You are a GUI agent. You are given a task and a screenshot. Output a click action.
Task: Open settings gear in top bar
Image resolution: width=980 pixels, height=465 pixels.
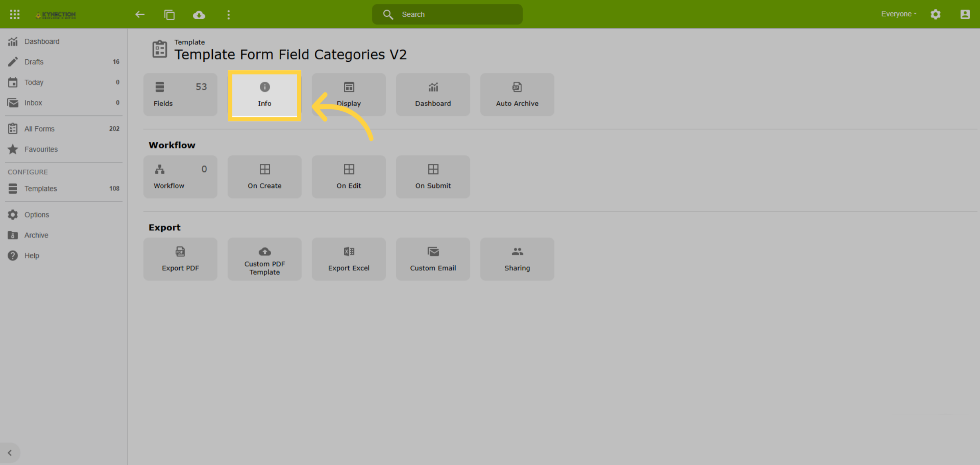point(935,14)
